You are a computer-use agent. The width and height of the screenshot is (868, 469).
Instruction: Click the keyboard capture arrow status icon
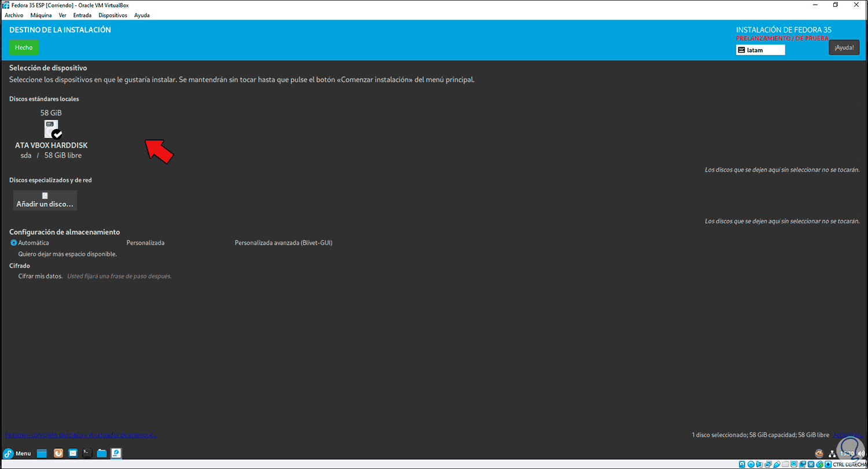(828, 464)
